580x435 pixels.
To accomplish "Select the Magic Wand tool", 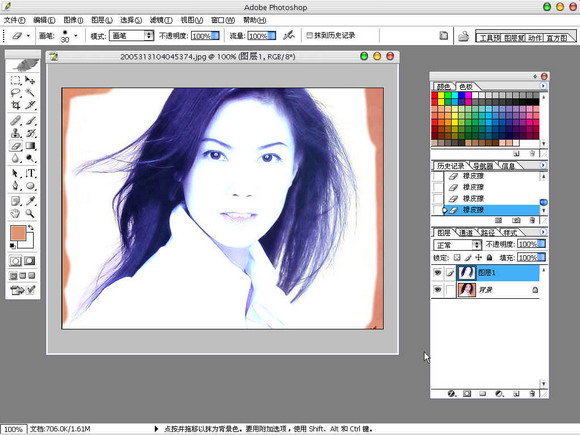I will [30, 92].
